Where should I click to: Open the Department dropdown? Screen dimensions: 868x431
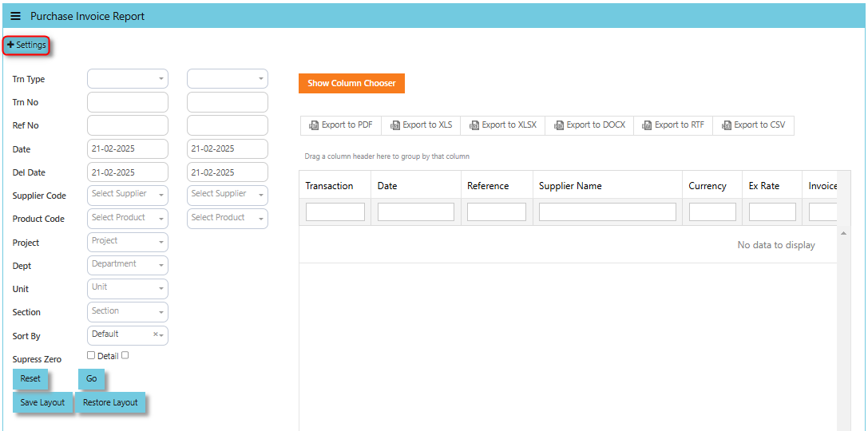(x=128, y=266)
